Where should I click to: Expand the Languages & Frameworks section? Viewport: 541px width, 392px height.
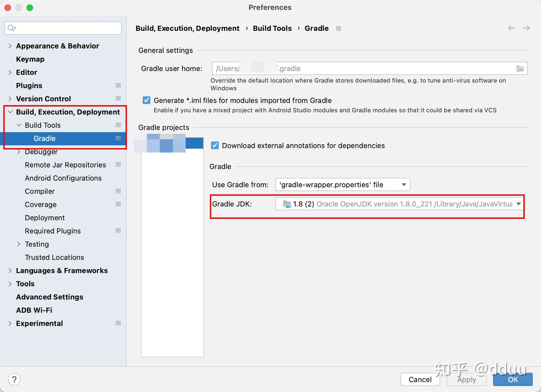click(10, 270)
